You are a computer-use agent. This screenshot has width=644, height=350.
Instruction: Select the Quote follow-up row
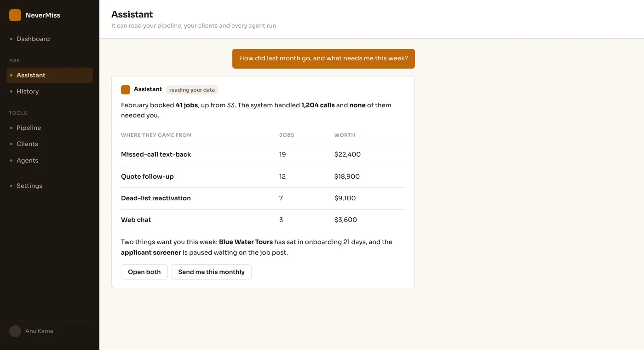(x=263, y=177)
